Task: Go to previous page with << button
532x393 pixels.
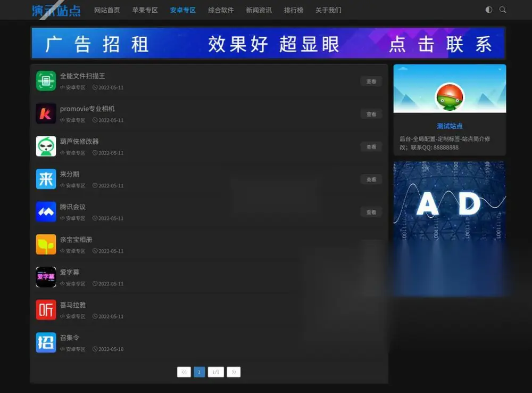Action: (x=184, y=372)
